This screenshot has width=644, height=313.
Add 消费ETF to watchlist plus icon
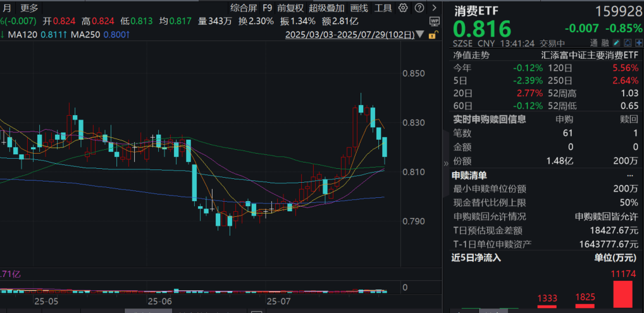click(639, 42)
